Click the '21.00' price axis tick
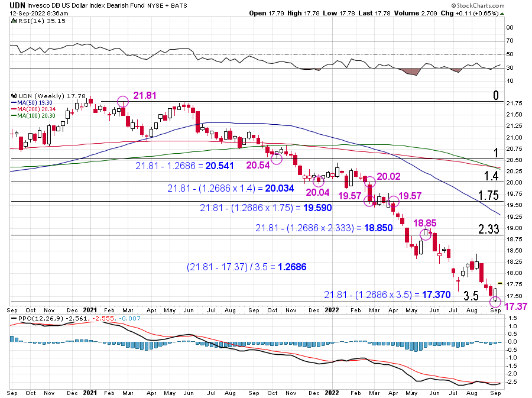Viewport: 532px width, 398px height. pos(514,138)
